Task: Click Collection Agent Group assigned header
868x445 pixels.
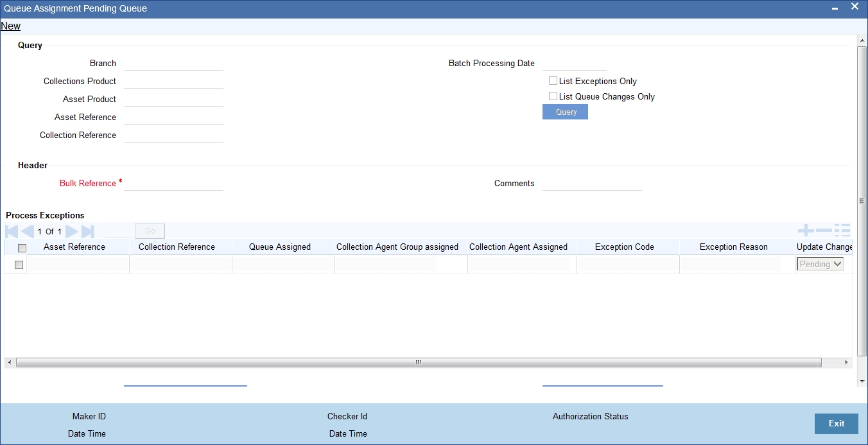Action: click(397, 247)
